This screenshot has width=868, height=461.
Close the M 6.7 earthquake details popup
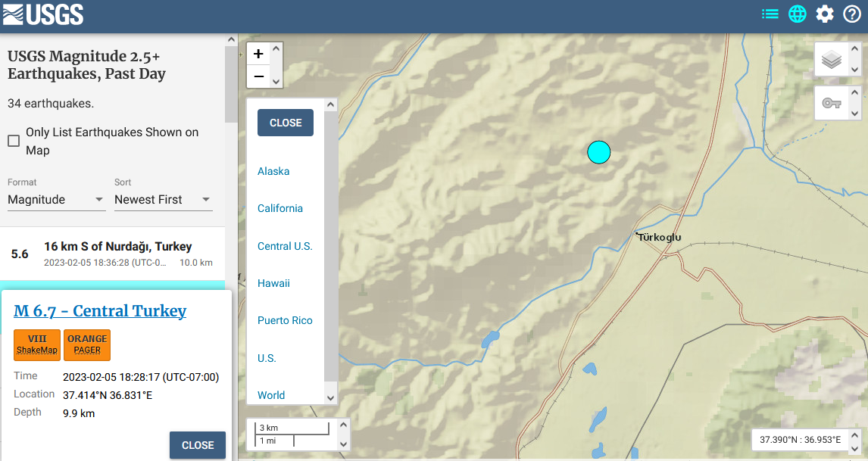(198, 445)
